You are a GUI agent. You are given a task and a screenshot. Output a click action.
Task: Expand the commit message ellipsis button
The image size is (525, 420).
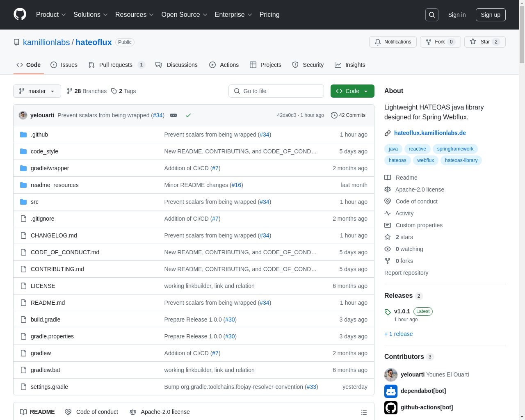(x=173, y=115)
